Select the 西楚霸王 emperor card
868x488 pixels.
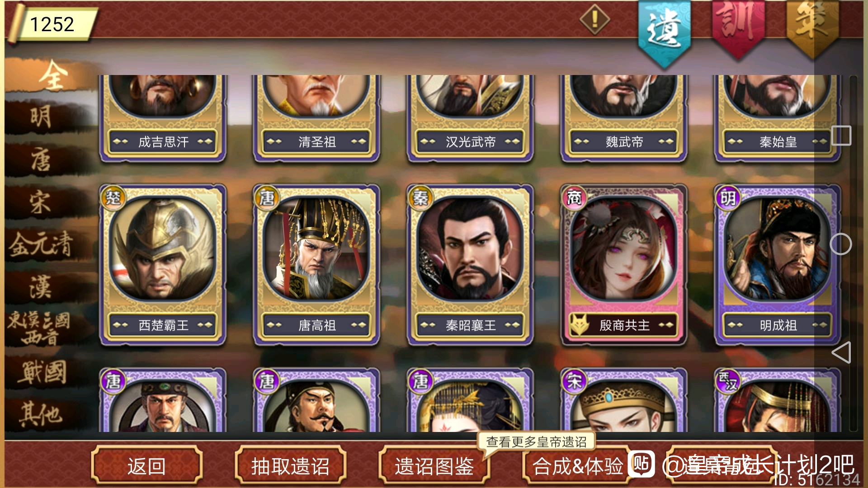tap(163, 265)
